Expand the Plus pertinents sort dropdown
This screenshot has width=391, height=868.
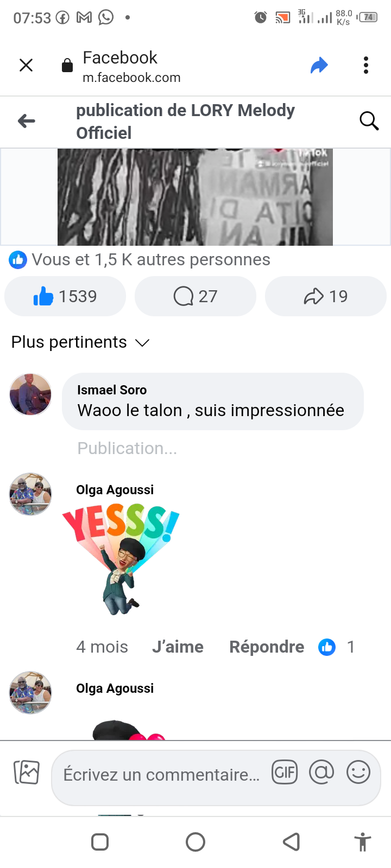coord(80,342)
